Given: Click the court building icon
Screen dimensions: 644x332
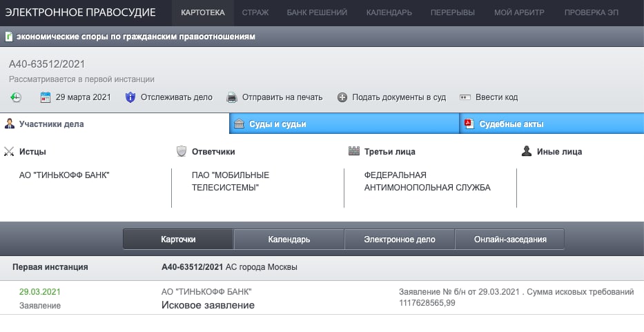Looking at the screenshot, I should [x=239, y=124].
